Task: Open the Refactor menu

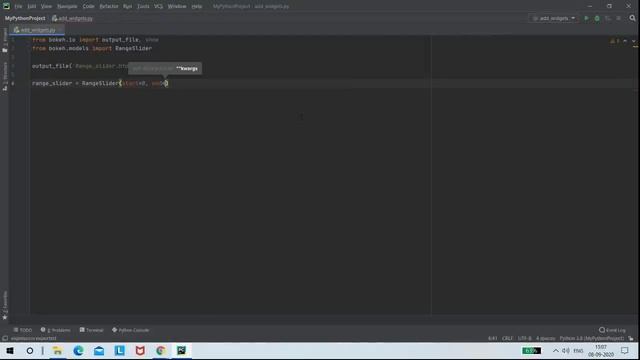Action: point(109,7)
